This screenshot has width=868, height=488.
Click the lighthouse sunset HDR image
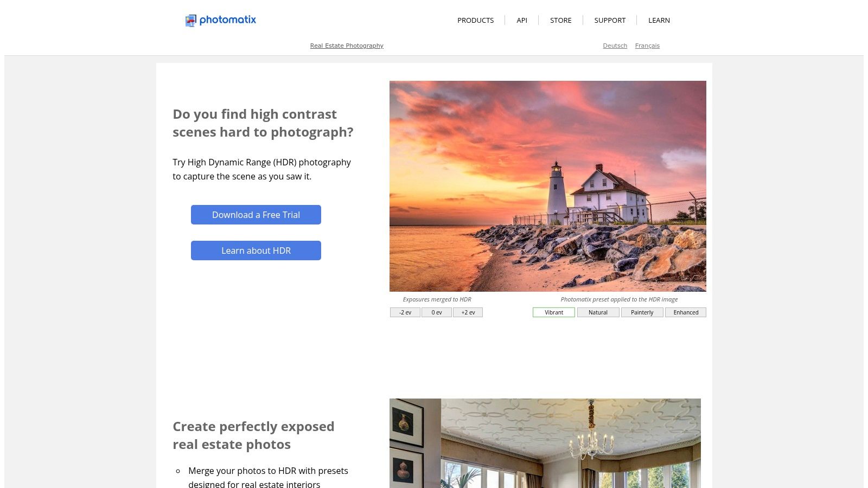(x=548, y=186)
